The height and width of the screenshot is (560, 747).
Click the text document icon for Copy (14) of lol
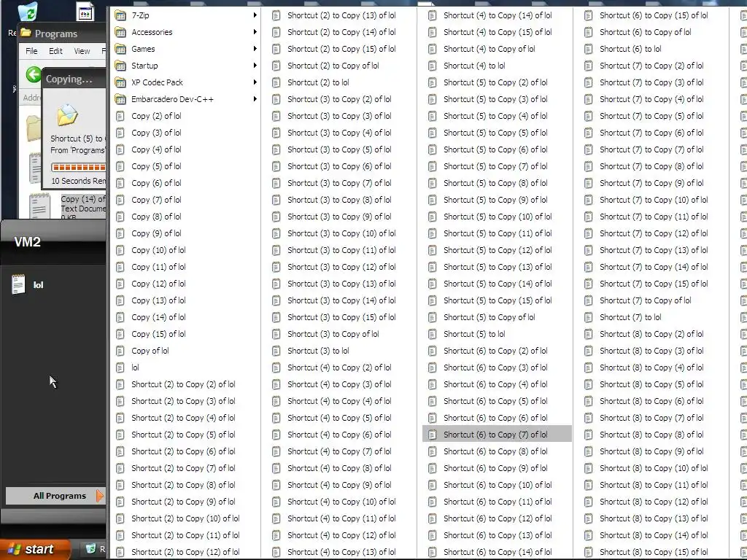click(x=39, y=206)
